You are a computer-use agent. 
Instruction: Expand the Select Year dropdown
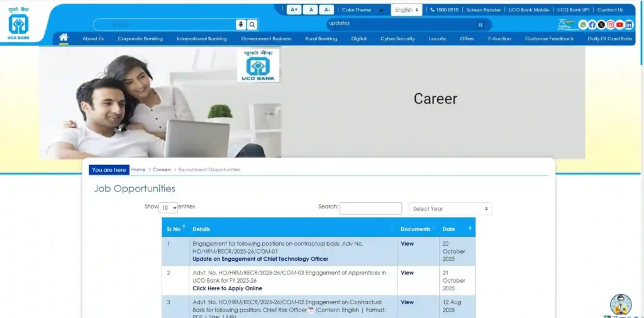coord(450,208)
